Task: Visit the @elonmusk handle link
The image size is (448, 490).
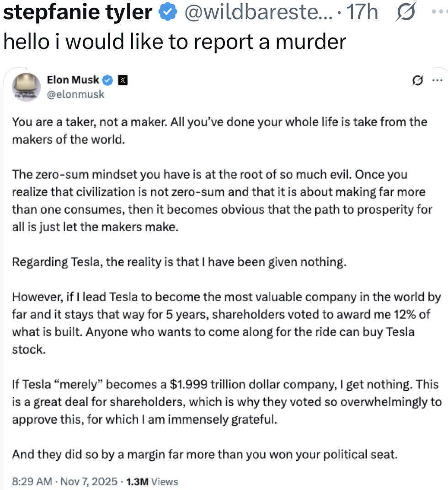Action: coord(75,94)
